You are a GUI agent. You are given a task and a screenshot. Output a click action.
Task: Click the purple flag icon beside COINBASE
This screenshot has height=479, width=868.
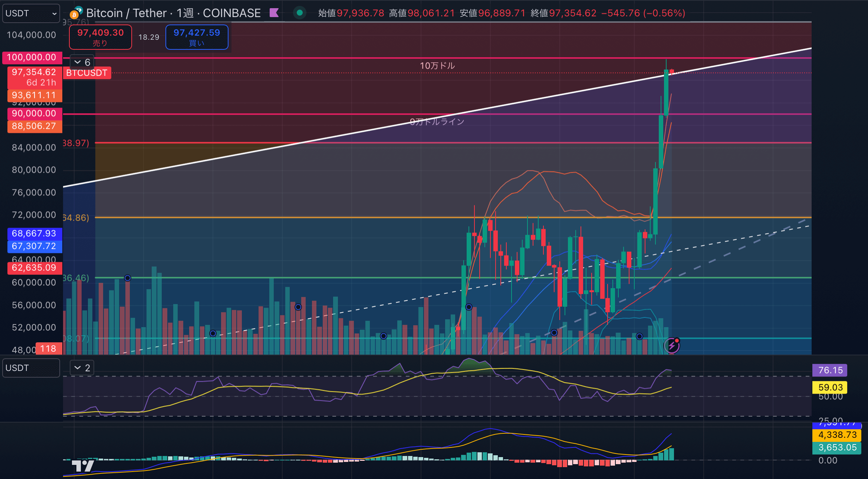click(274, 13)
